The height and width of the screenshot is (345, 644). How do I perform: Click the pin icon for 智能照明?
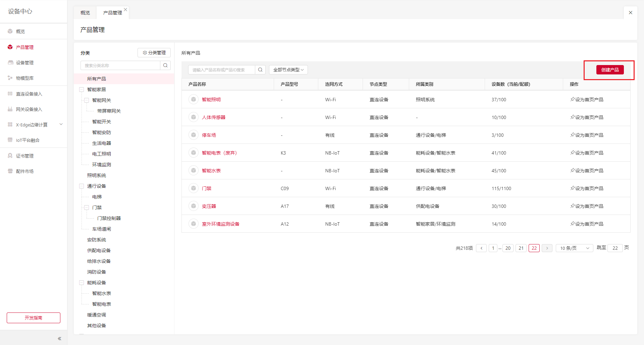[x=572, y=100]
